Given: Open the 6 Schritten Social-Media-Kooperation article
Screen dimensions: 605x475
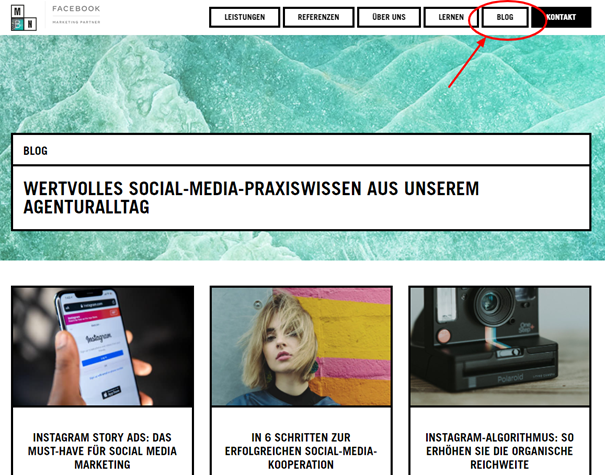Looking at the screenshot, I should pos(301,451).
